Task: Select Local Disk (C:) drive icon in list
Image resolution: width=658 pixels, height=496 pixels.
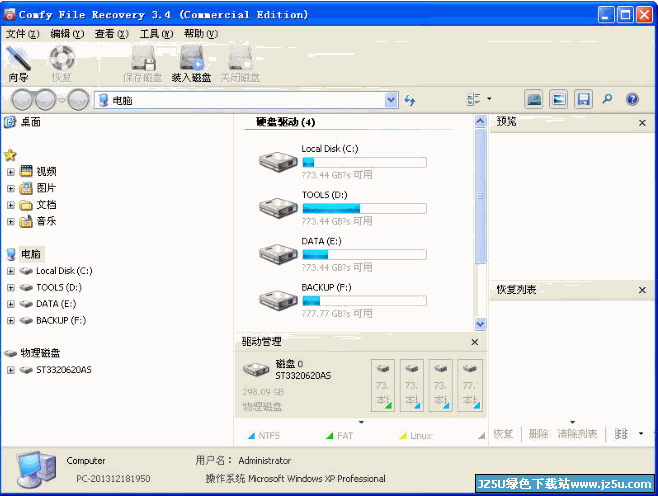Action: point(278,161)
